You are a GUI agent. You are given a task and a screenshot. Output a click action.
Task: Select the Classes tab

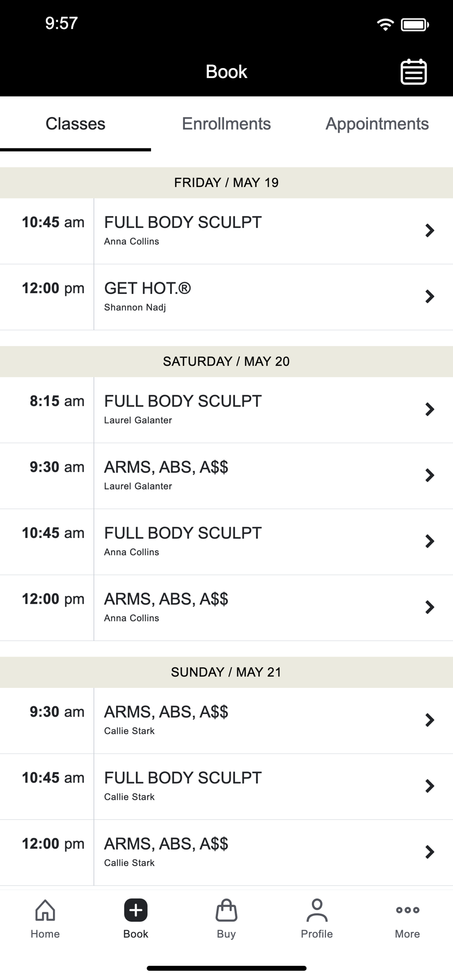(75, 124)
